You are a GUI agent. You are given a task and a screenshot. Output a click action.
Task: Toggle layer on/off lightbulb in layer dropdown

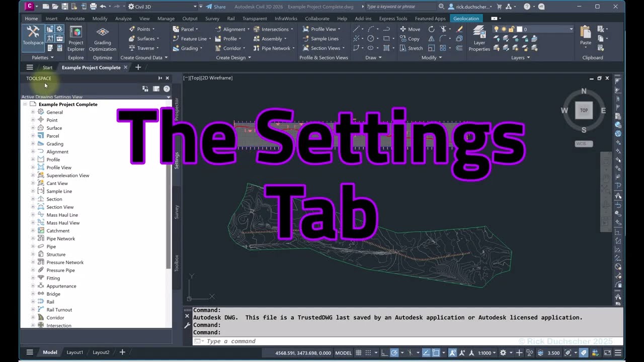tap(496, 29)
